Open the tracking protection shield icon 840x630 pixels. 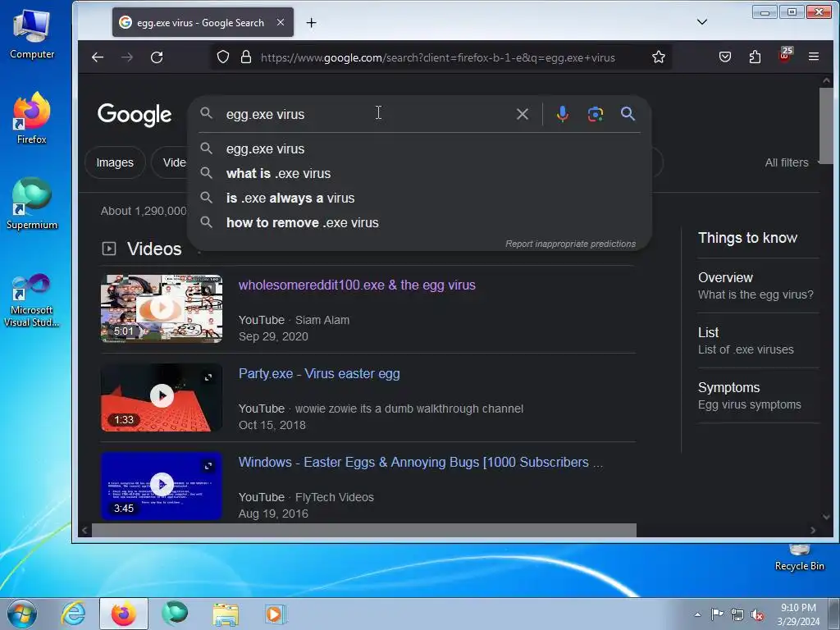(223, 57)
